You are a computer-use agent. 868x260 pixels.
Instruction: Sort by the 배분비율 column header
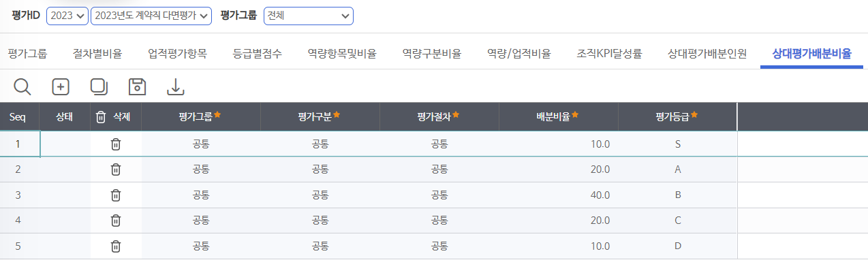click(x=558, y=117)
